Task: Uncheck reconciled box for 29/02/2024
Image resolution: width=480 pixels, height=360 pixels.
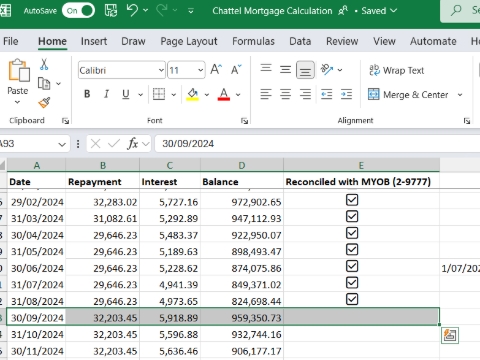Action: coord(352,200)
